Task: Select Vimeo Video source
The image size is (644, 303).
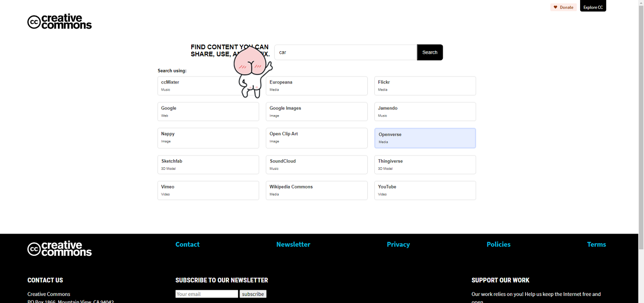Action: pos(208,190)
